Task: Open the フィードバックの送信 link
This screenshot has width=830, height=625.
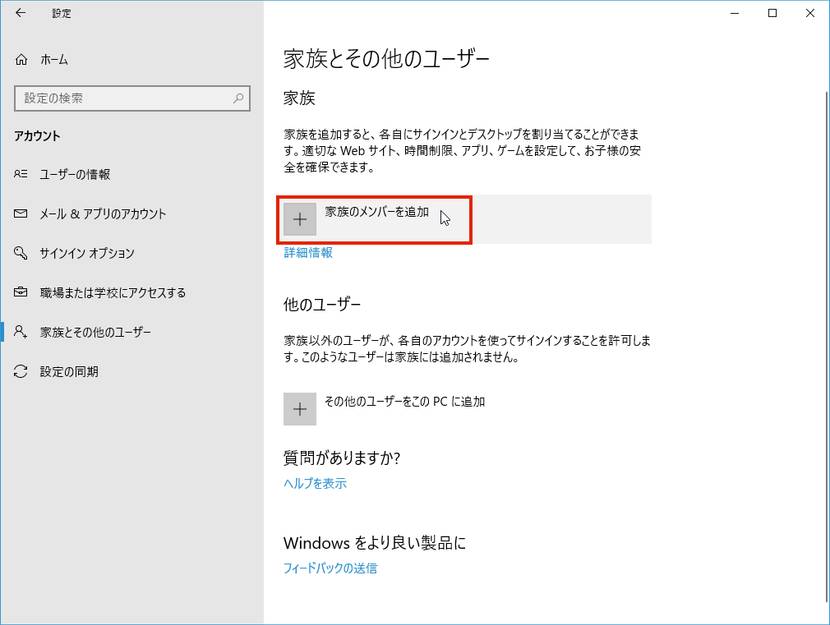Action: click(330, 568)
